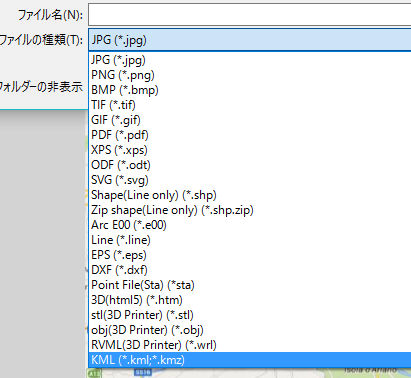
Task: Choose PNG (*.png) format option
Action: click(x=250, y=75)
